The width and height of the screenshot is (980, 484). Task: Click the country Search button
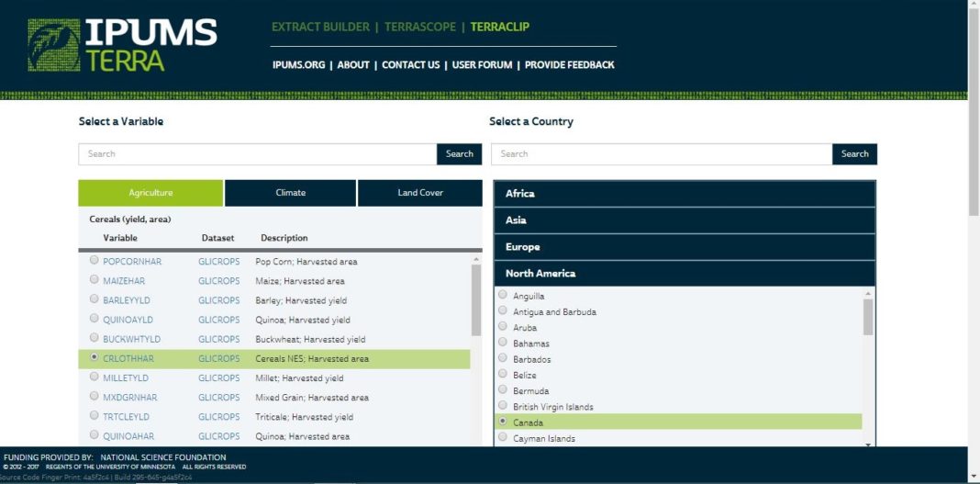coord(854,154)
